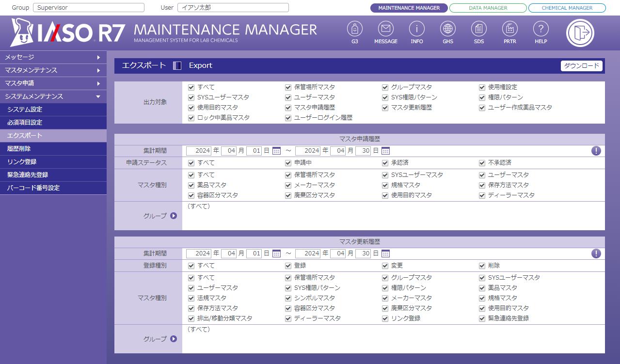Click end year field in マスタ更新履歴
This screenshot has height=364, width=620.
[x=308, y=253]
